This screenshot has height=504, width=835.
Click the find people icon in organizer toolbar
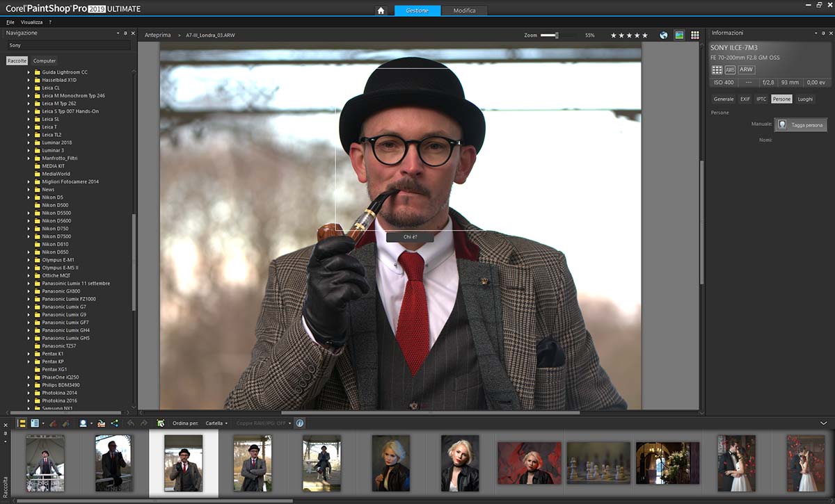tap(84, 423)
